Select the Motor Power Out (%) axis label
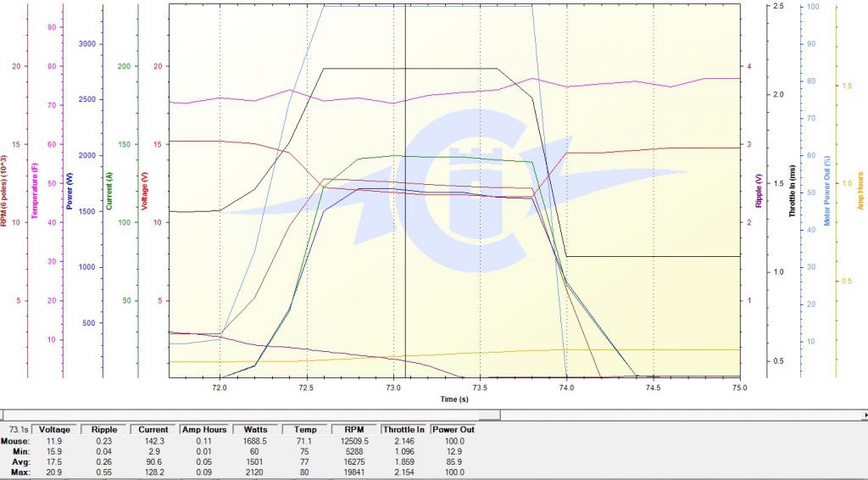Screen dimensions: 868x480 826,191
